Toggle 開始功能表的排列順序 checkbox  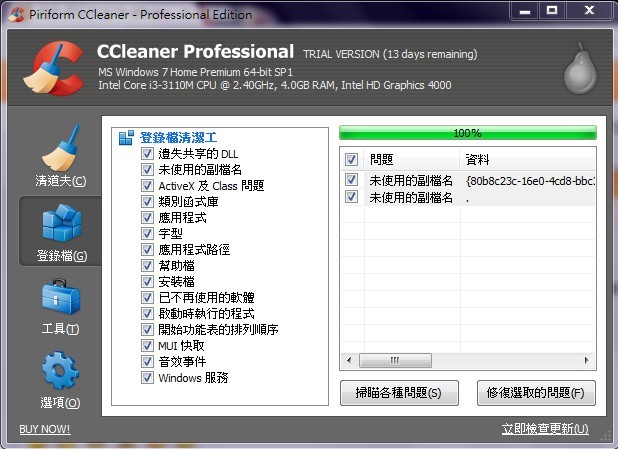tap(147, 329)
